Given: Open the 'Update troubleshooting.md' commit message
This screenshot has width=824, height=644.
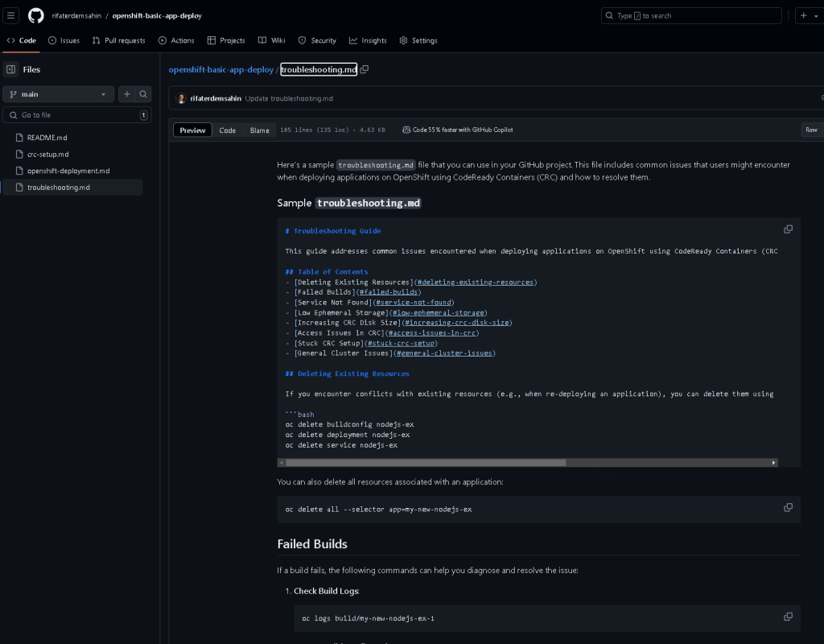Looking at the screenshot, I should 289,98.
